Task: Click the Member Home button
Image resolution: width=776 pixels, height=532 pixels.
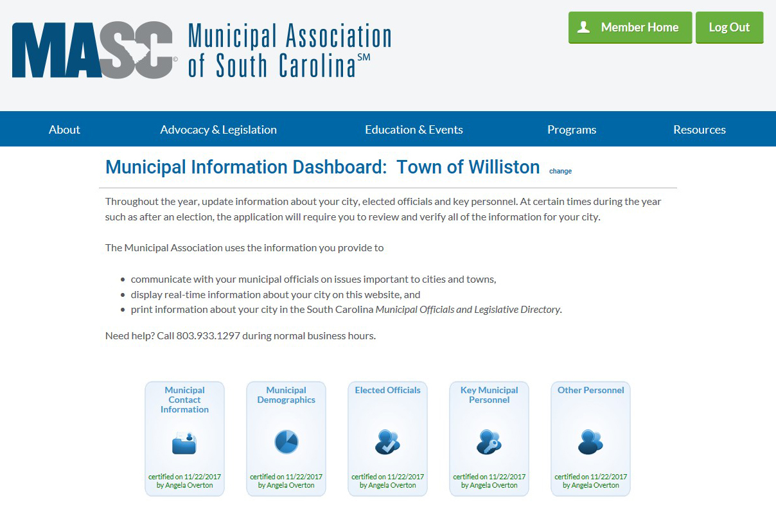Action: tap(630, 27)
